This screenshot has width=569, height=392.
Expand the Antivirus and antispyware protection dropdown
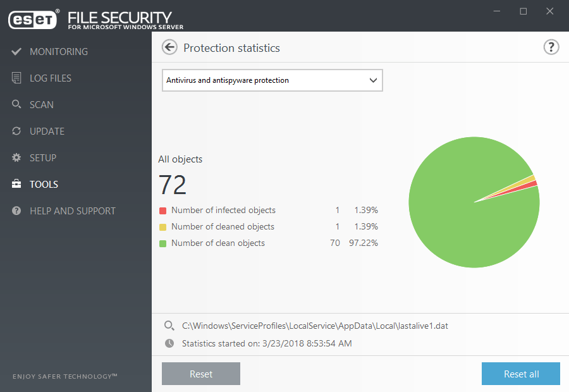272,80
